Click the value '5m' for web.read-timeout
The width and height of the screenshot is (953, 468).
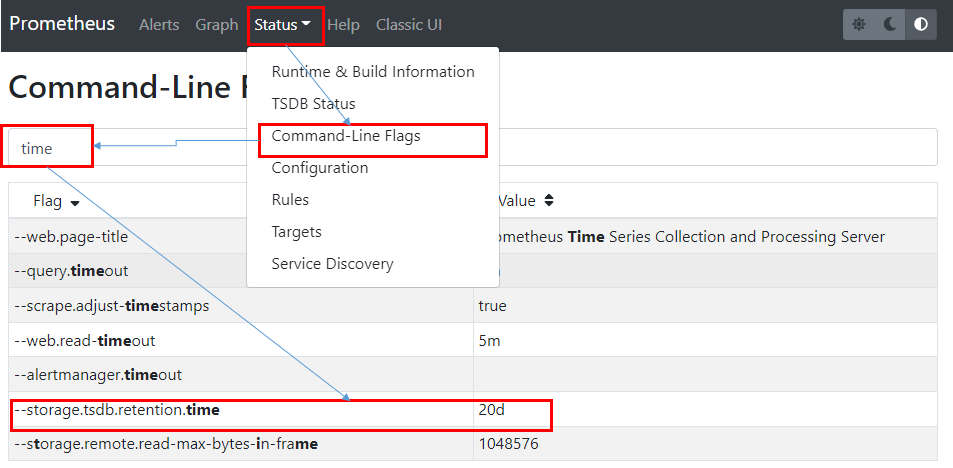coord(489,340)
